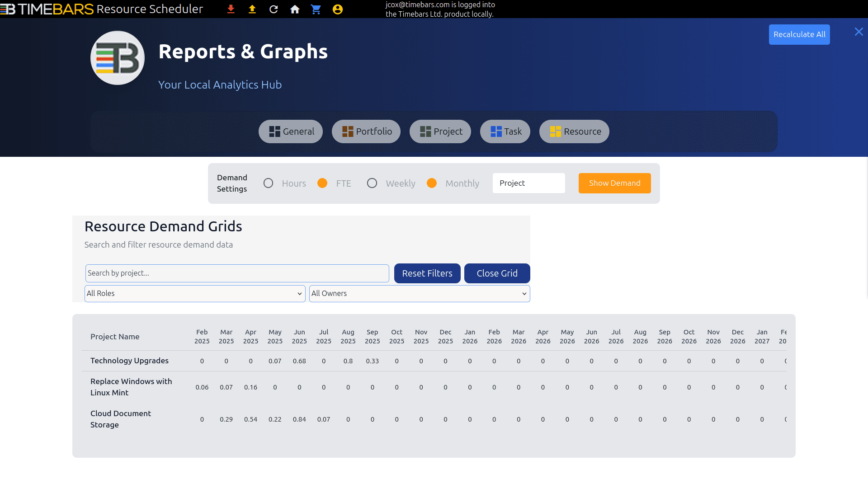Screen dimensions: 868x488
Task: Click the Search by project field
Action: (x=237, y=273)
